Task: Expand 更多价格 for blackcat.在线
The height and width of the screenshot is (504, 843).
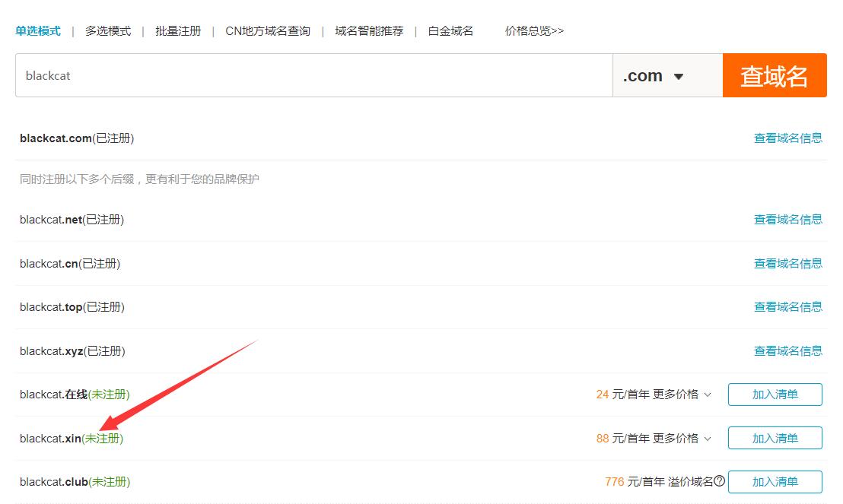Action: [x=682, y=395]
